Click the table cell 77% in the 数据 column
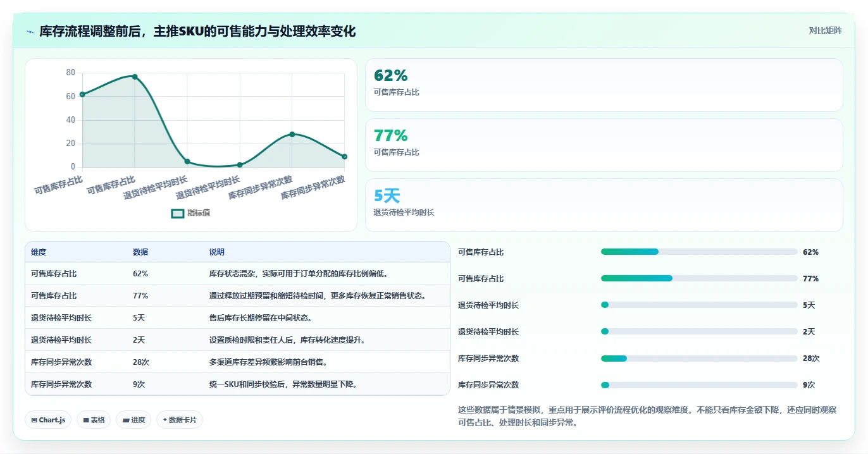 140,296
